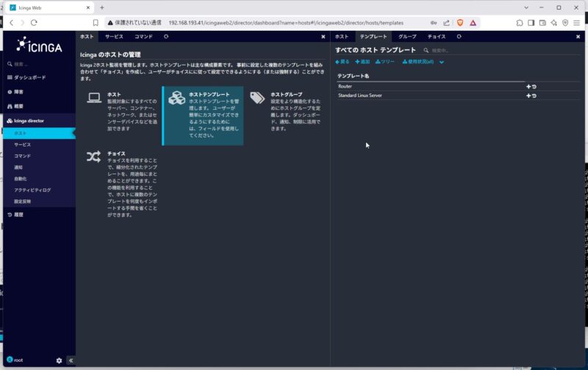Screen dimensions: 588x370
Task: Click the browser address bar URL
Action: (x=286, y=23)
